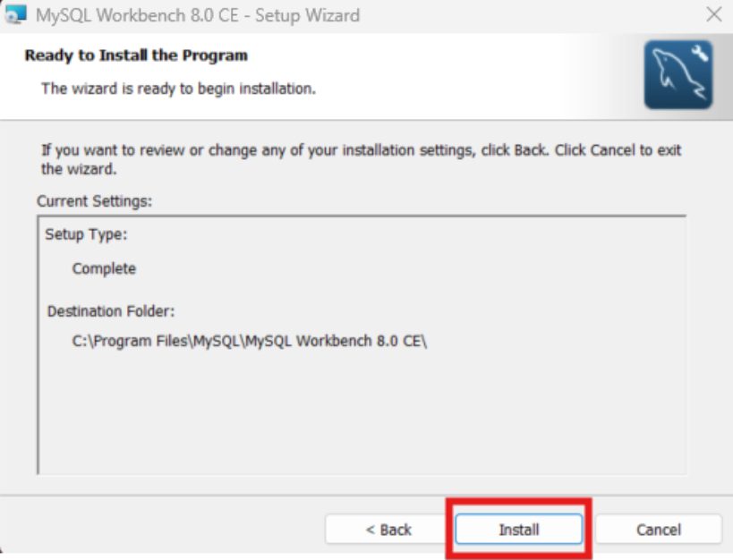Click the words Click Cancel to exit
This screenshot has width=733, height=560.
(x=618, y=150)
